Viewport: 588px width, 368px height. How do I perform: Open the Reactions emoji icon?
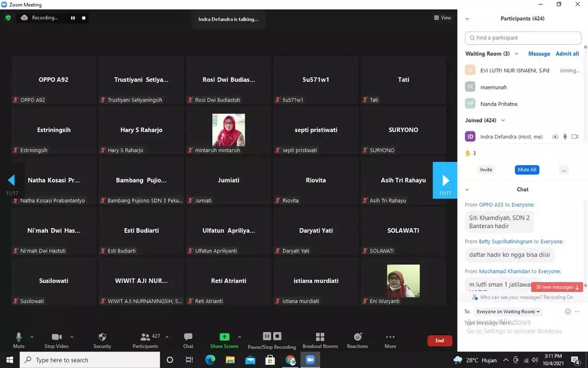coord(357,337)
